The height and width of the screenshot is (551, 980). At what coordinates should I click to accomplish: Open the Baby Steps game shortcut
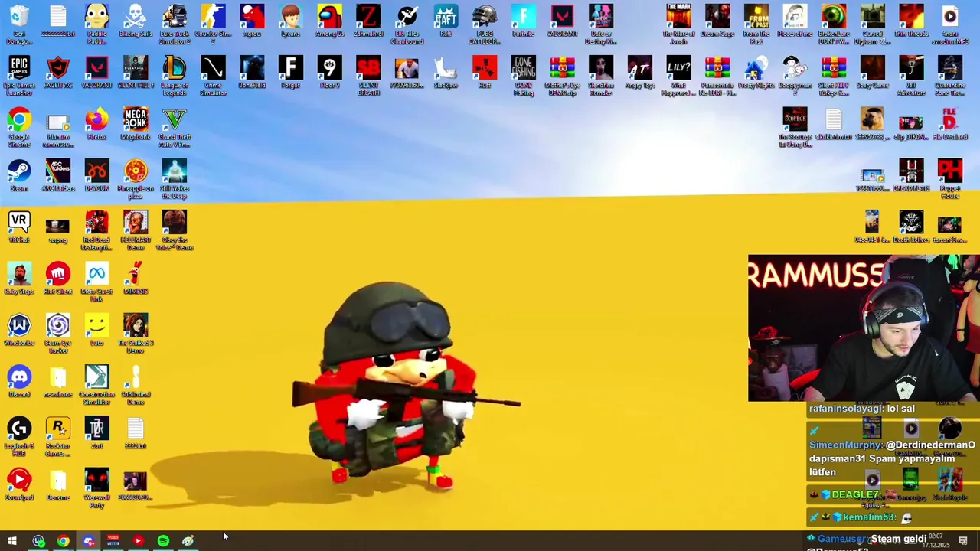[x=19, y=278]
